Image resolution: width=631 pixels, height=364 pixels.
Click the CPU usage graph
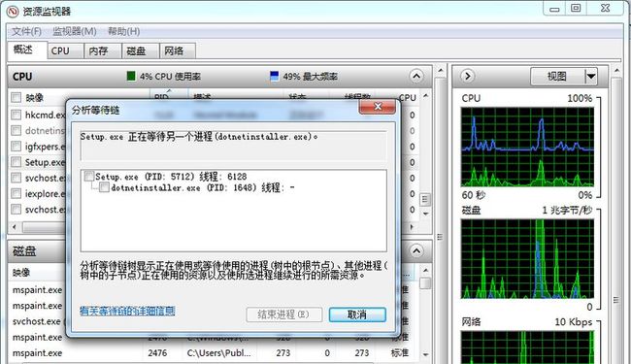[527, 148]
